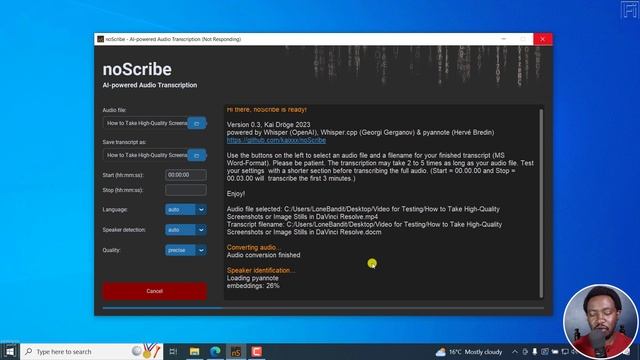Open File Explorer from the taskbar
The width and height of the screenshot is (640, 360).
tap(195, 351)
